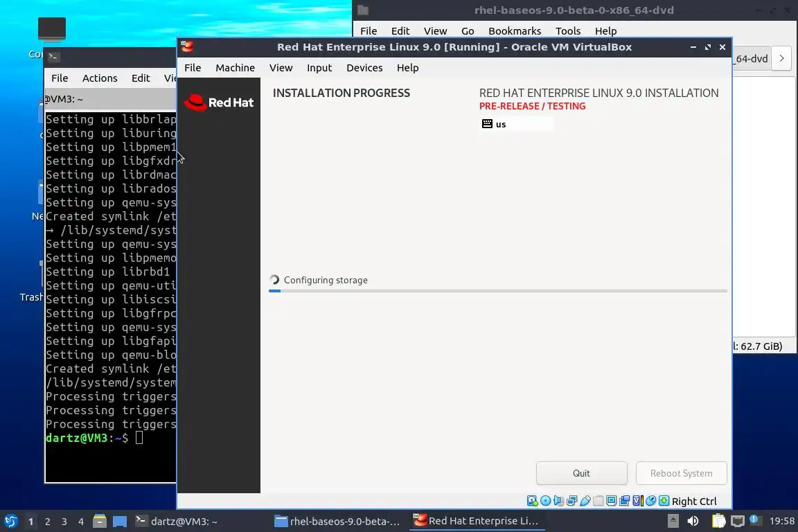Click the path bar right chevron in file manager
Viewport: 798px width, 532px height.
click(x=781, y=59)
